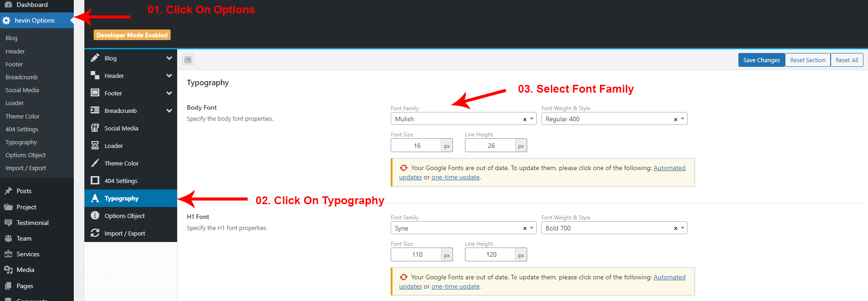The width and height of the screenshot is (868, 301).
Task: Clear the Bold 700 font weight selection
Action: 675,229
